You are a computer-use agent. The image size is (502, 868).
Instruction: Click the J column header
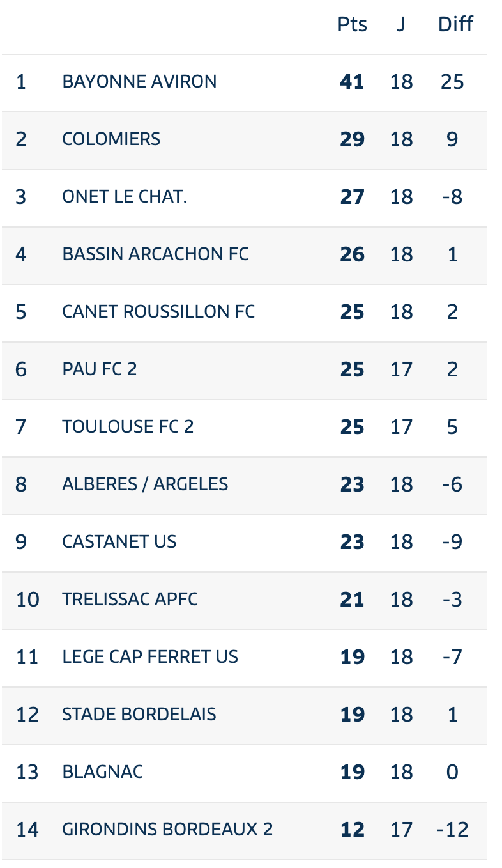click(x=401, y=25)
